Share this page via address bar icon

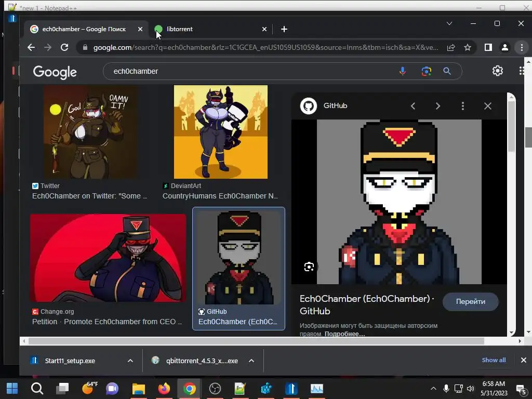click(451, 47)
